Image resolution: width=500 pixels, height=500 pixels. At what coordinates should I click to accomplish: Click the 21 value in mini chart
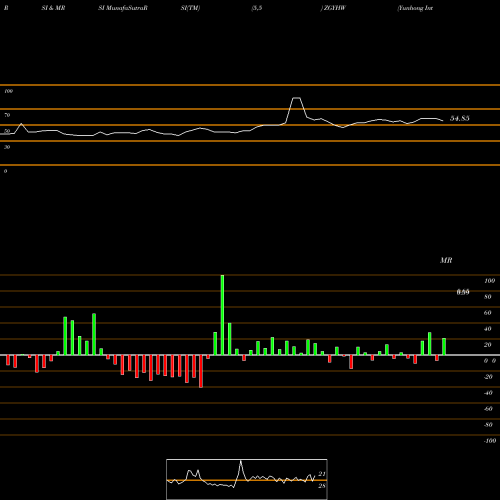[322, 474]
